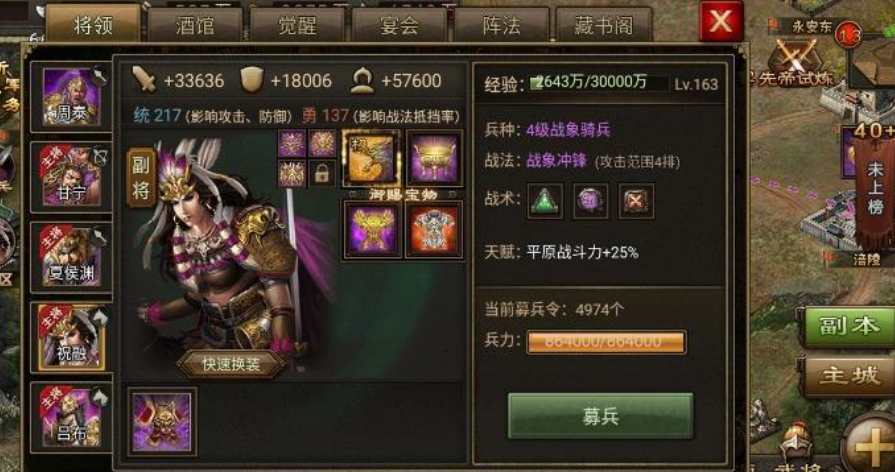Select general 周泰 portrait

(x=71, y=97)
